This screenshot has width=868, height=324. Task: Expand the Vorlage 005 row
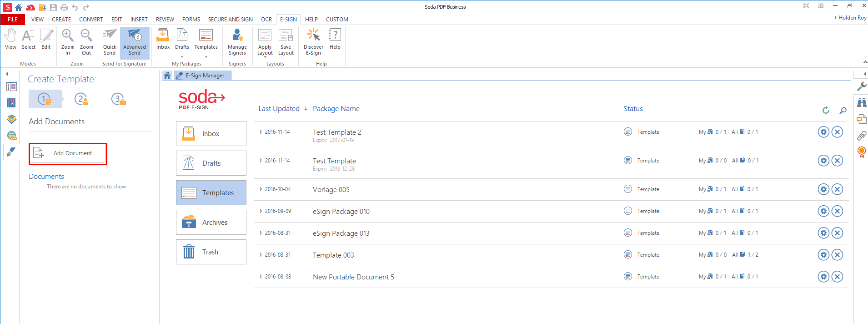(x=261, y=189)
